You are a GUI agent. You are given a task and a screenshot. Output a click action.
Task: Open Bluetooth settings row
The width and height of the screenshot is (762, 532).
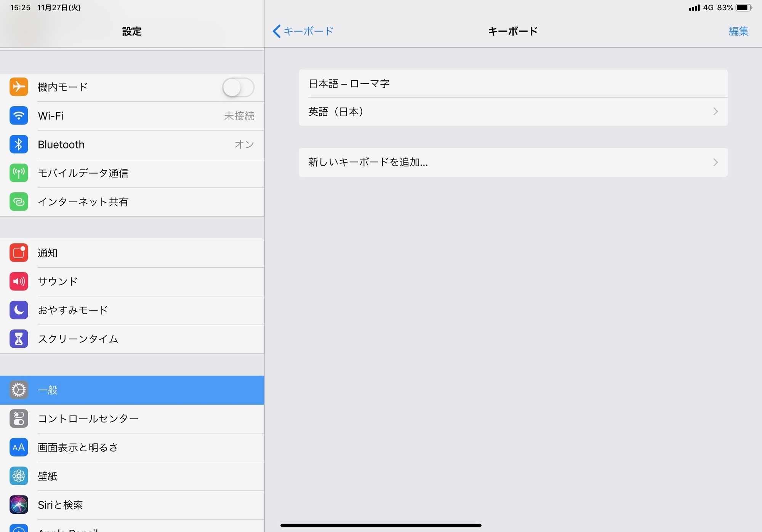pos(132,145)
